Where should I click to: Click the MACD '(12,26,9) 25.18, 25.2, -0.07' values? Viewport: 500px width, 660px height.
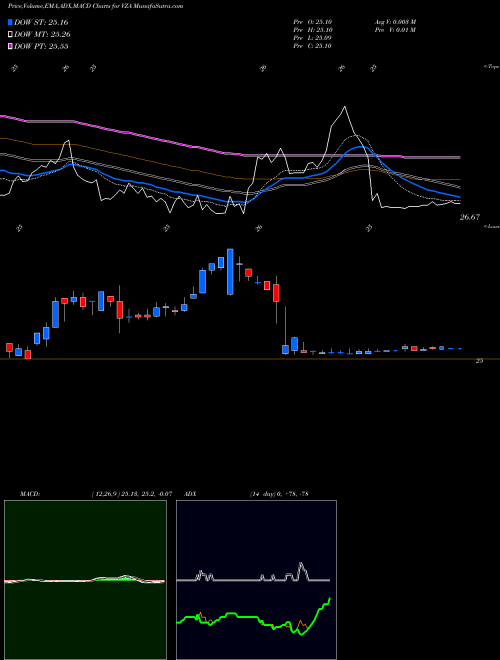132,493
